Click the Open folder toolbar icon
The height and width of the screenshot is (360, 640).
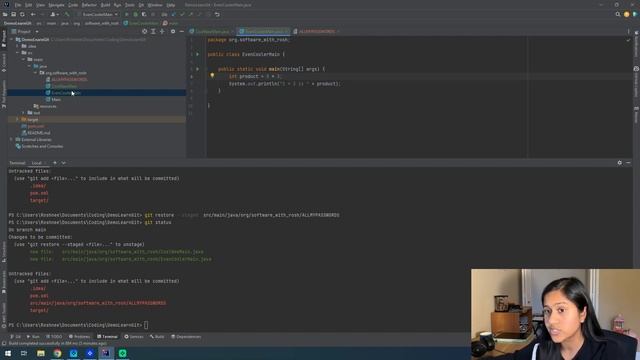pyautogui.click(x=5, y=14)
